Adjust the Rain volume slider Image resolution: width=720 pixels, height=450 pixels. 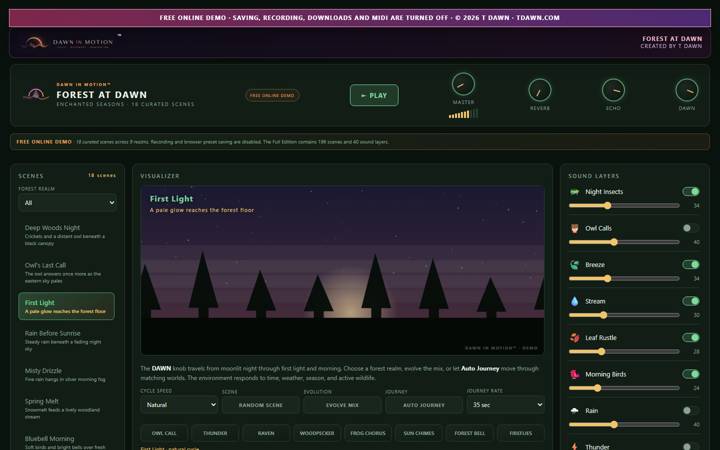pos(624,425)
